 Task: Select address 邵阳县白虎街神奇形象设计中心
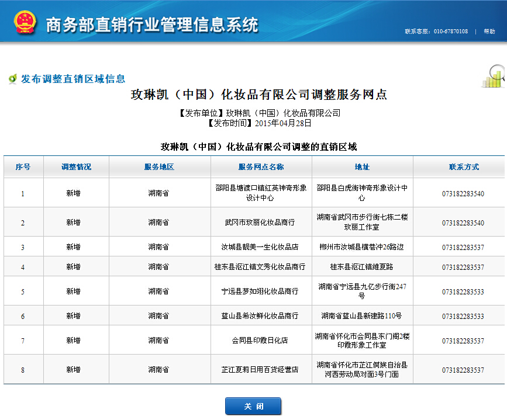tap(362, 193)
